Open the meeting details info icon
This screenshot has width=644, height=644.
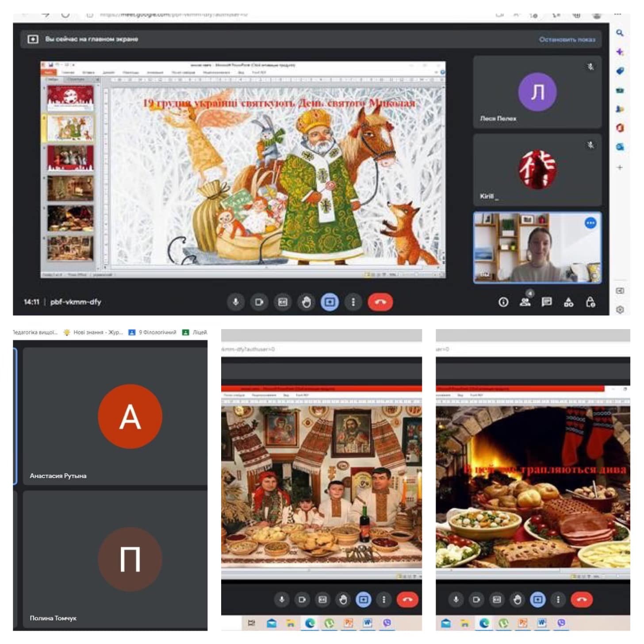click(503, 302)
